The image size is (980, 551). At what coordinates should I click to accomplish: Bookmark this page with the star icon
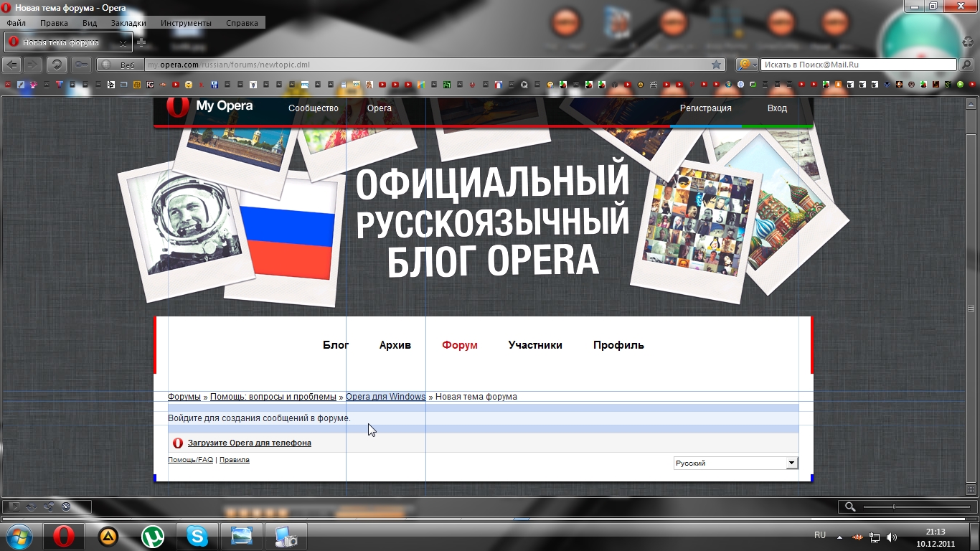[x=716, y=65]
